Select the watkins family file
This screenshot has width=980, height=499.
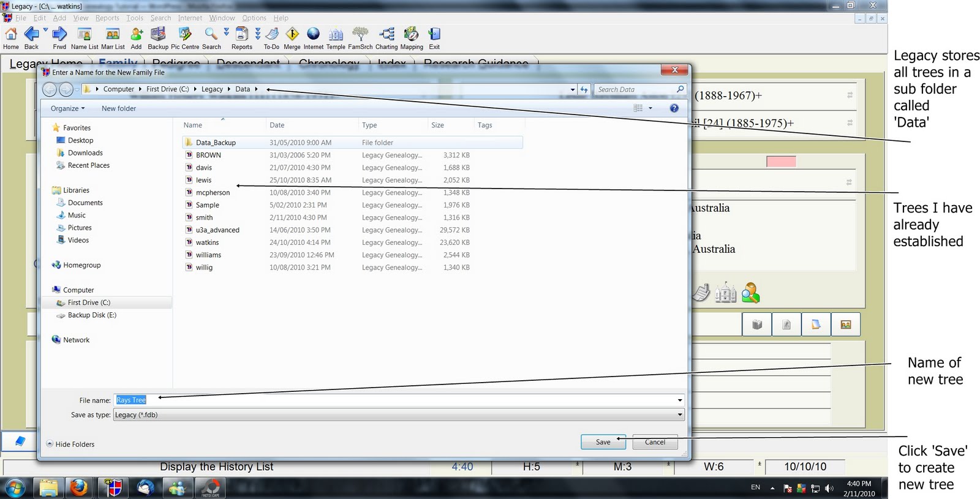(207, 242)
